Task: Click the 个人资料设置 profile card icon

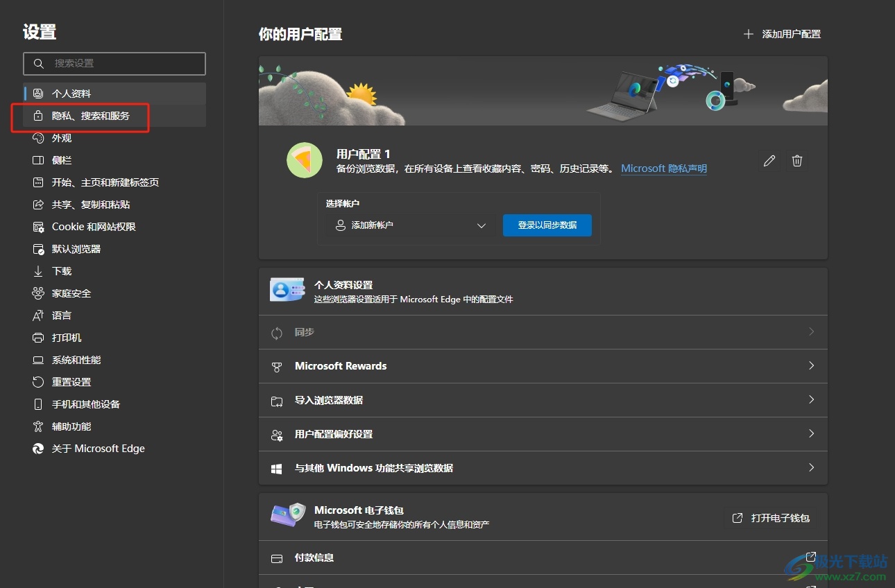Action: tap(287, 291)
